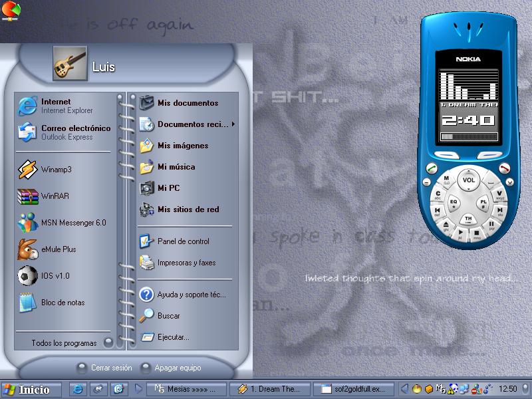The height and width of the screenshot is (399, 532).
Task: Open Outlook Express email entry
Action: (64, 132)
